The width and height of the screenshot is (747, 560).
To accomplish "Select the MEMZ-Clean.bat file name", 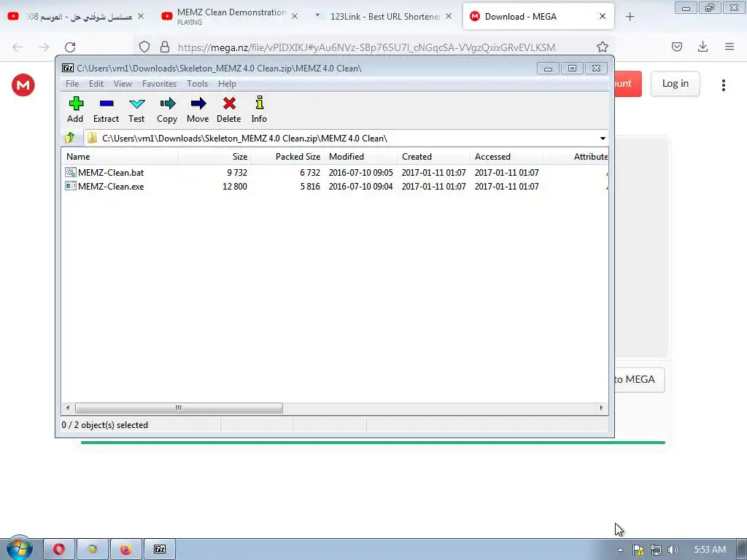I will tap(111, 172).
